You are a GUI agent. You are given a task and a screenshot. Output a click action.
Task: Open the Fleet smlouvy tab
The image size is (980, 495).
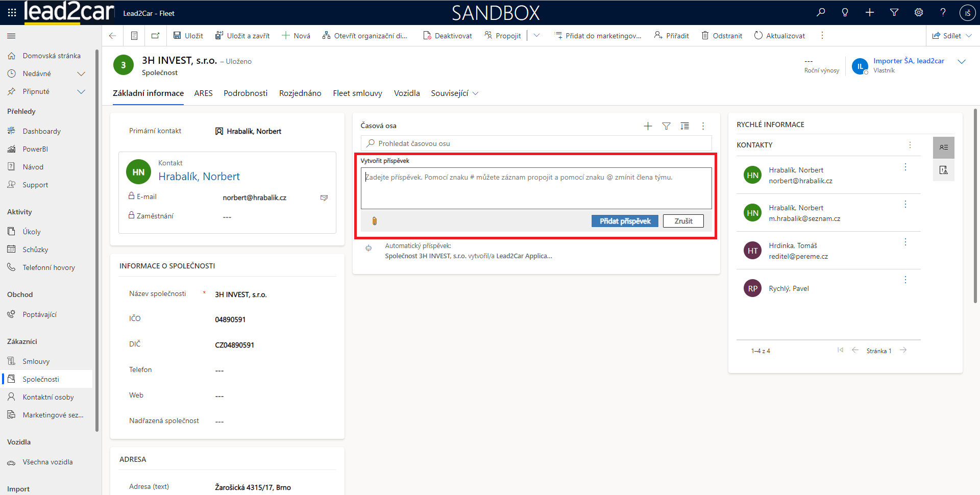[357, 93]
